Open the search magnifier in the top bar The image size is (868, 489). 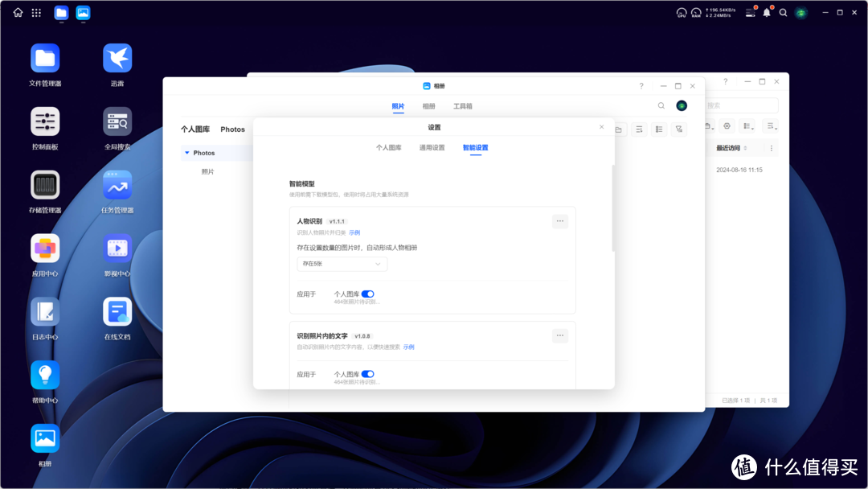784,13
